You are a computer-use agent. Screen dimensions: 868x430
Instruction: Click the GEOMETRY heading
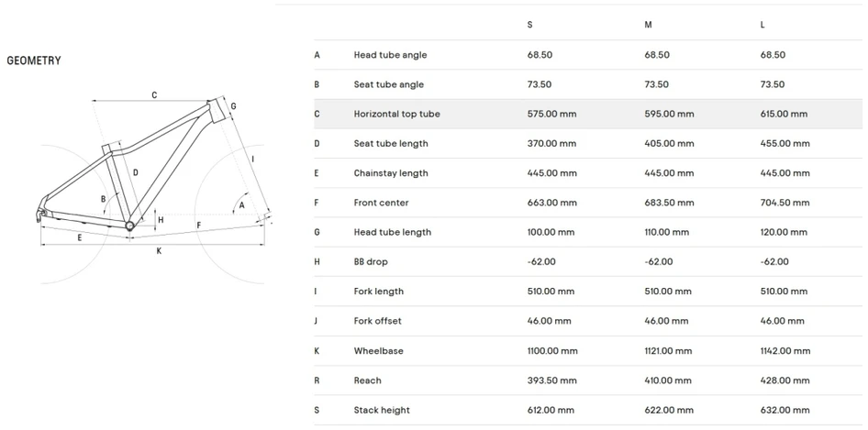tap(34, 61)
